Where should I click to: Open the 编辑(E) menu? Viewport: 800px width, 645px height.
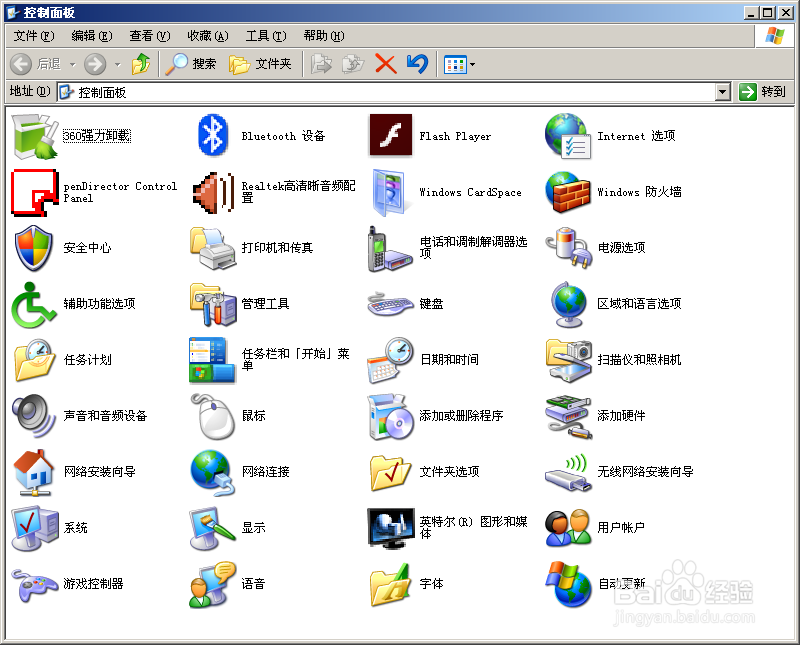tap(92, 36)
